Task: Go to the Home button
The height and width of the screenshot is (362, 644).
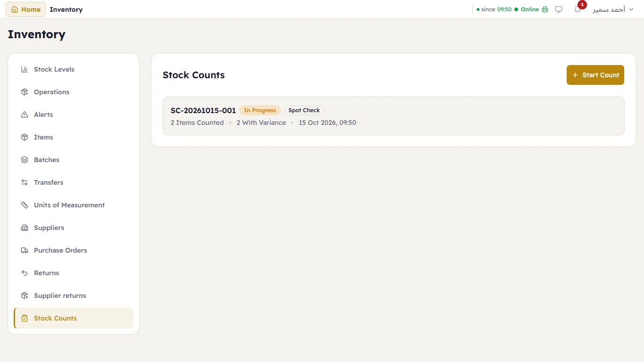Action: tap(25, 9)
